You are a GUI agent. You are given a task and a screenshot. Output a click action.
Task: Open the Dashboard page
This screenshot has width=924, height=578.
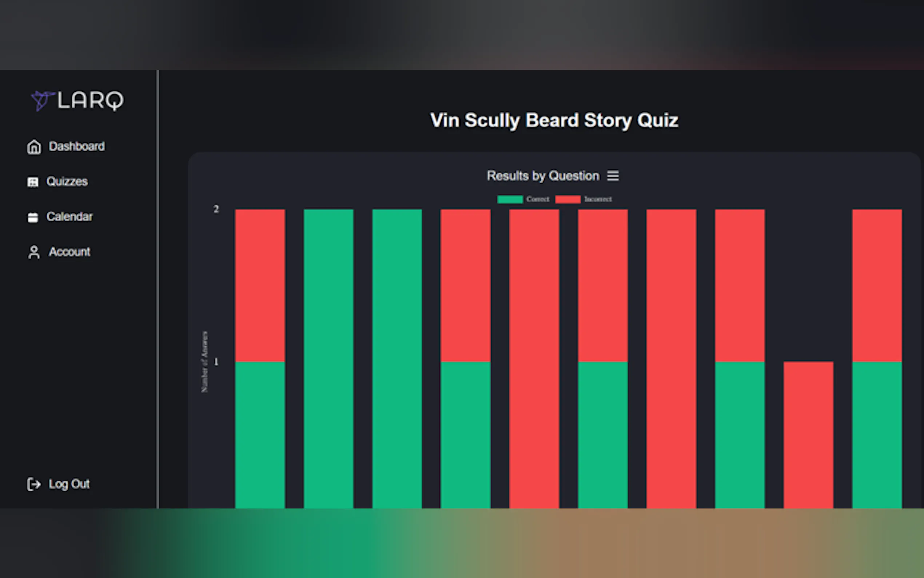pos(76,146)
